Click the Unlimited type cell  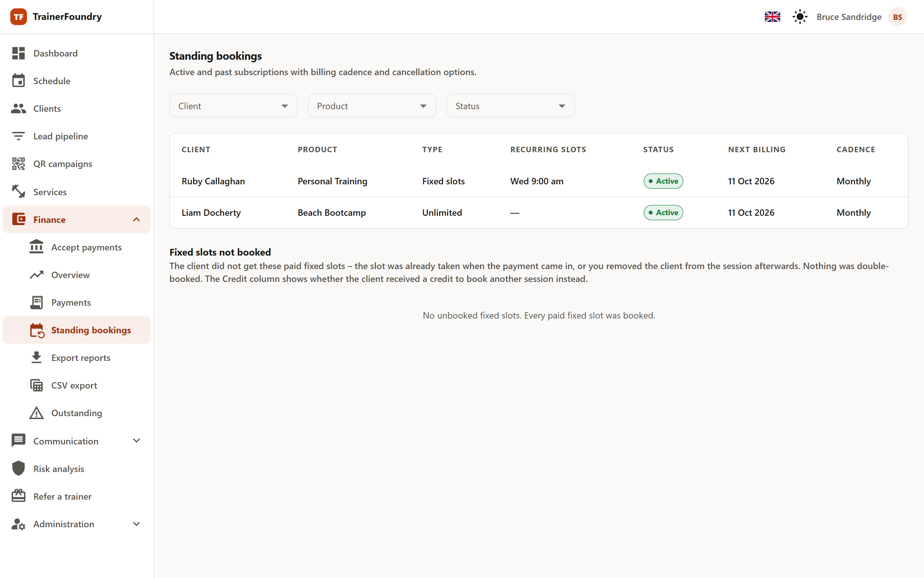tap(442, 213)
